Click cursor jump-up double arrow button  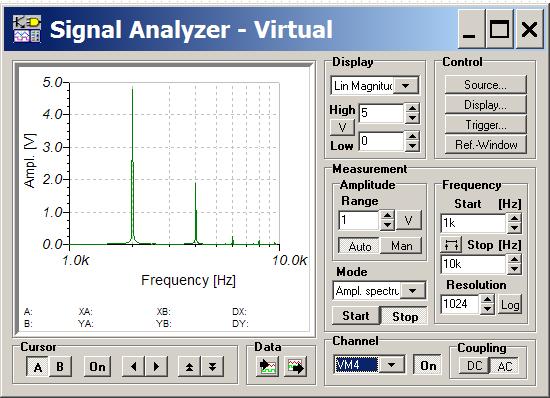coord(189,366)
